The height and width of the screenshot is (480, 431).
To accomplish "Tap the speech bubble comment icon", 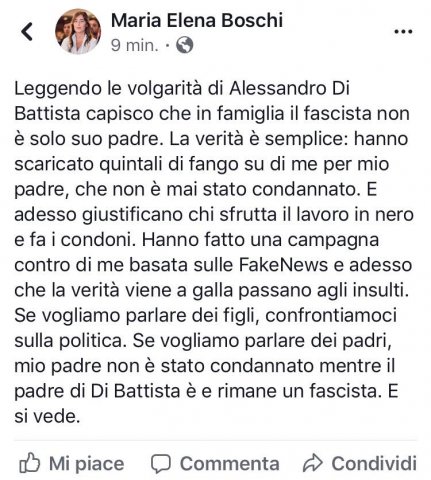I will click(161, 464).
